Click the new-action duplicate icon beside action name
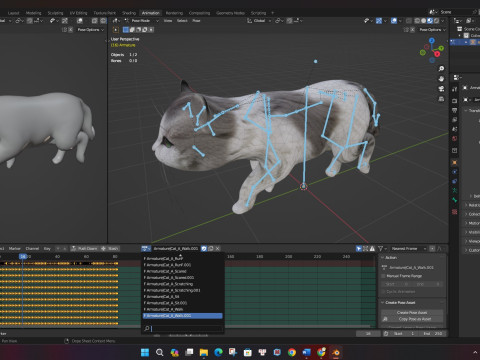Viewport: 480px width, 360px height. pos(211,248)
